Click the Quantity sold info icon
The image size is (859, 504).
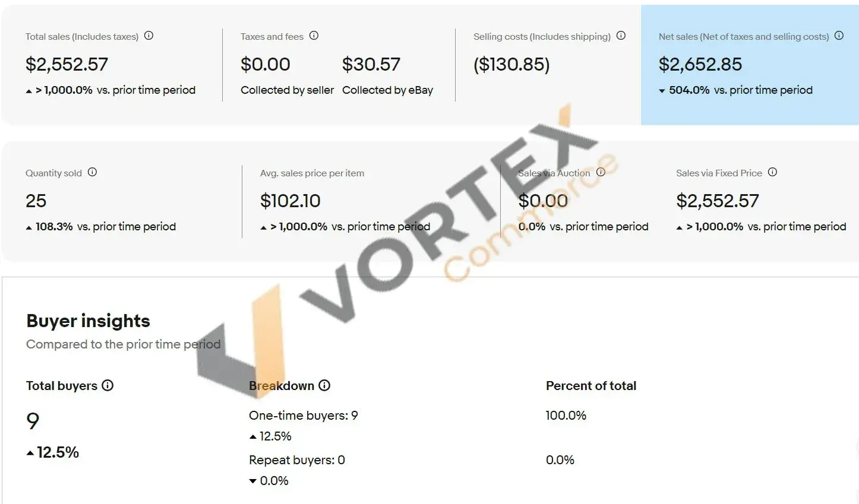point(92,172)
